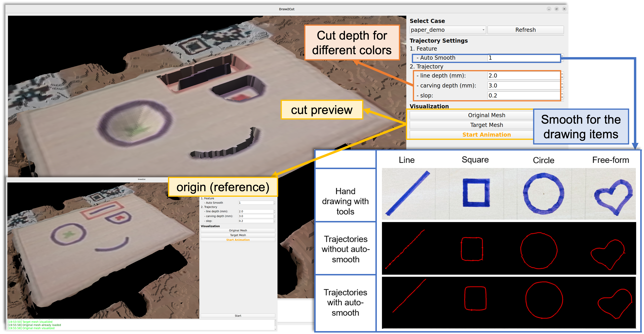Click line depth spinner arrows in main window
This screenshot has width=644, height=334.
click(x=562, y=76)
